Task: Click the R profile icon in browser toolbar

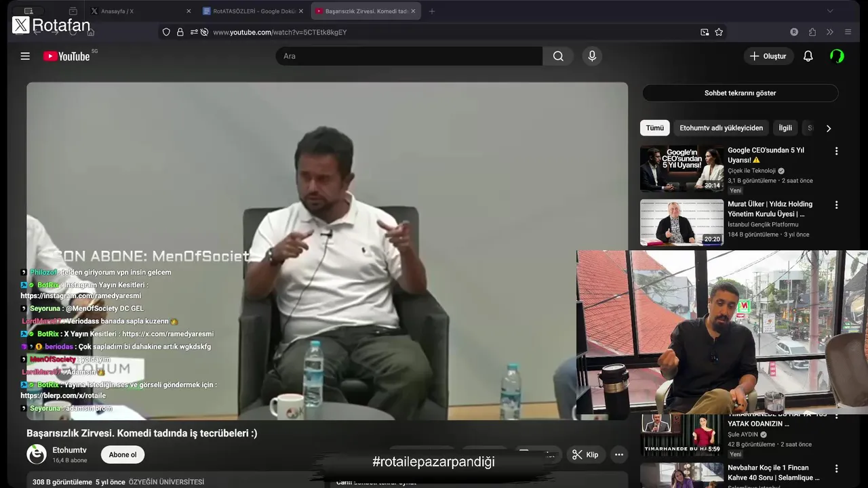Action: click(794, 32)
